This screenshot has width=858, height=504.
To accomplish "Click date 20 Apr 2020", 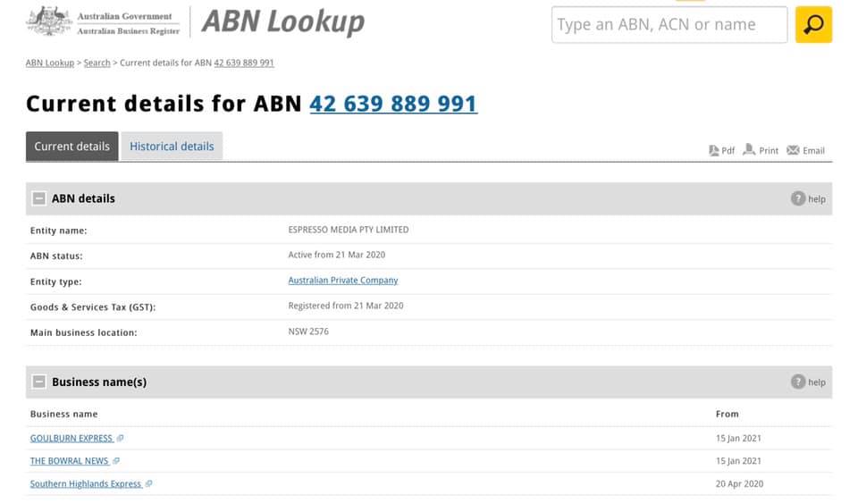I will (x=739, y=483).
